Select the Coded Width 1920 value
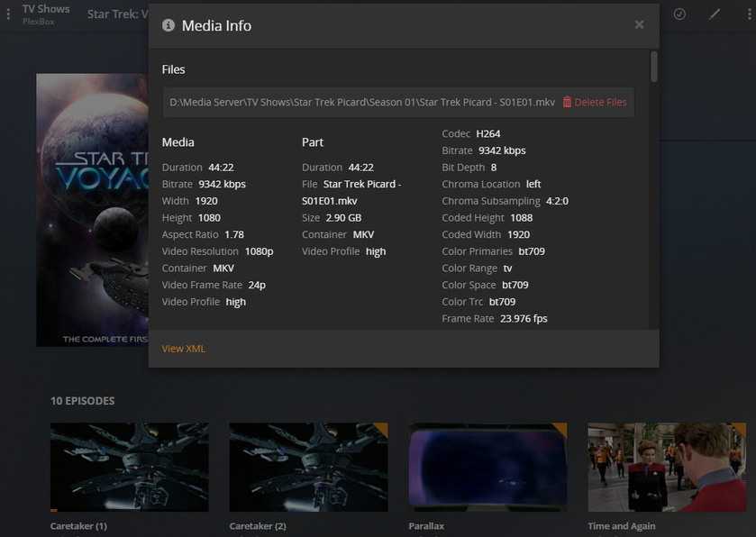The height and width of the screenshot is (537, 756). click(x=518, y=235)
